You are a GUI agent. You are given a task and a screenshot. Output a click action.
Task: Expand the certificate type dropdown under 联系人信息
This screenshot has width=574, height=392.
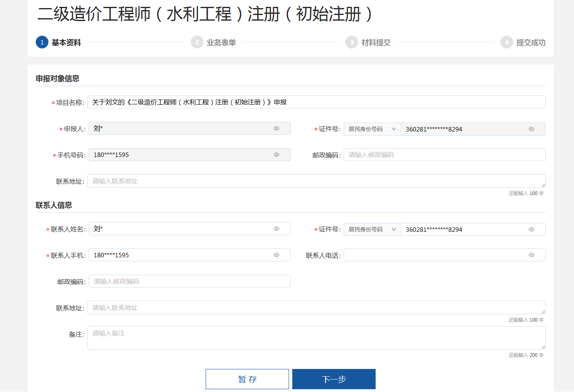(x=372, y=229)
